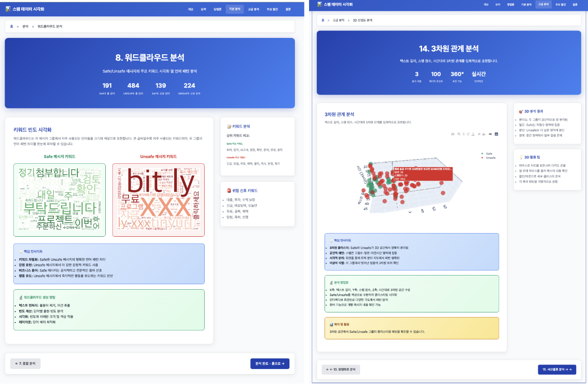Reset camera to last save icon

484,134
